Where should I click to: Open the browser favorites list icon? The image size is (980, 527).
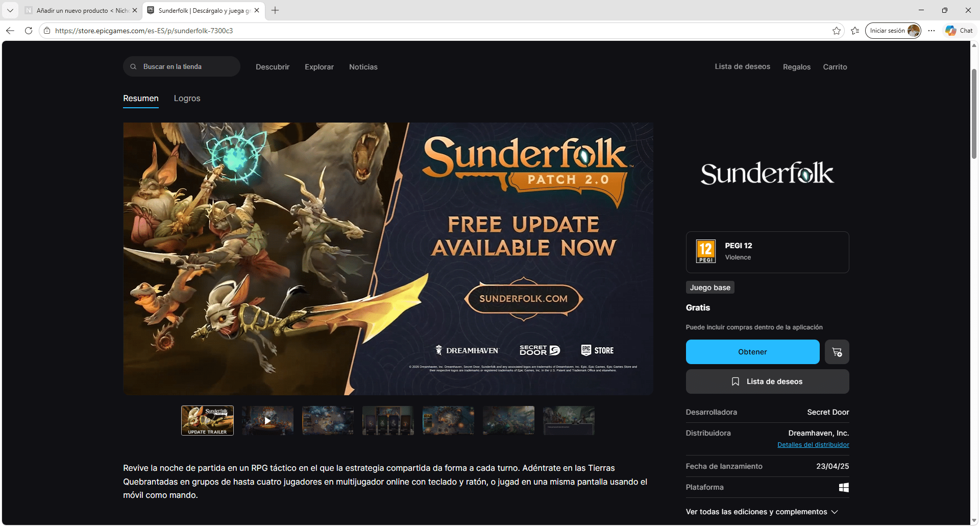855,31
